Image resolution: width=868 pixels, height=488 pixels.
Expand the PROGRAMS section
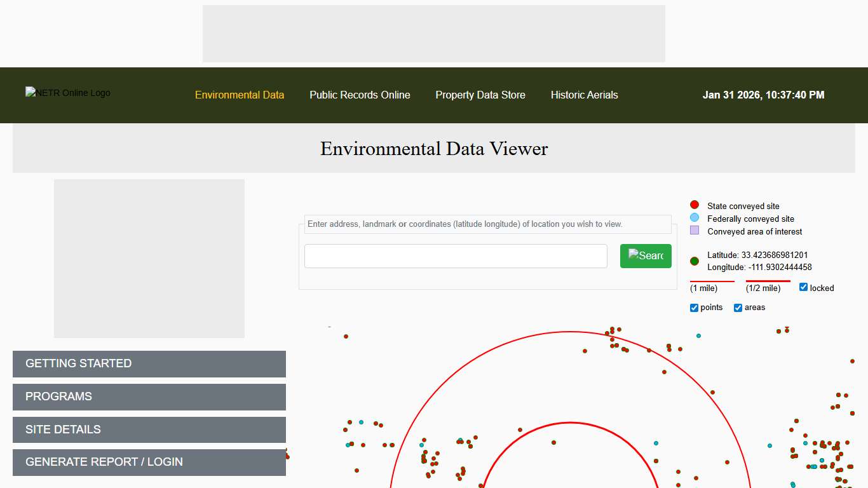[x=149, y=396]
